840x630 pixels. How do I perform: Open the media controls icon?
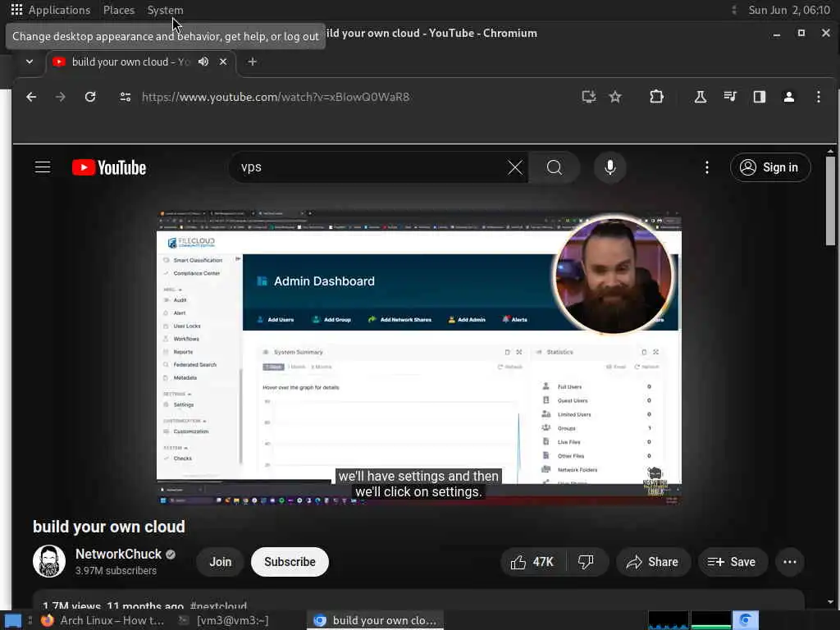point(729,97)
